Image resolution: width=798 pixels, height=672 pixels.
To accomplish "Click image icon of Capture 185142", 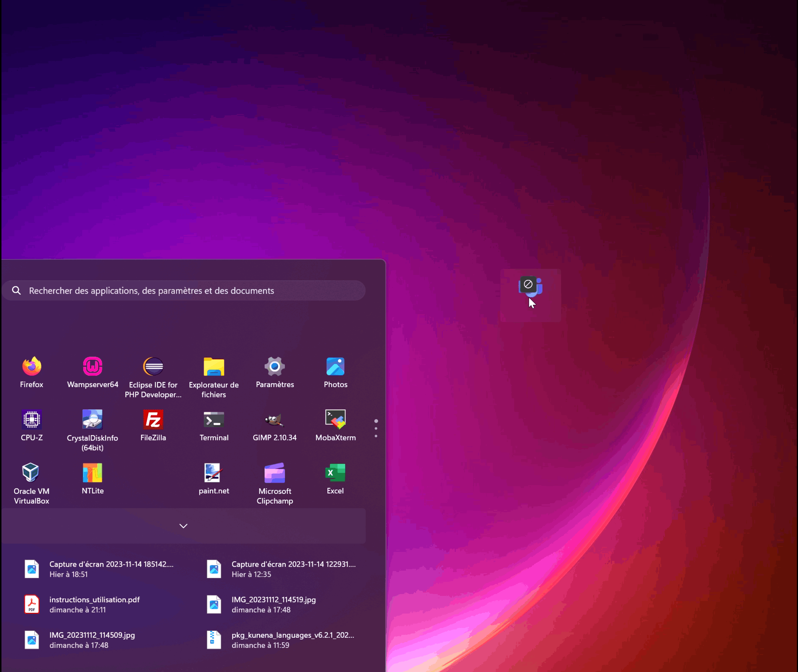I will point(32,569).
